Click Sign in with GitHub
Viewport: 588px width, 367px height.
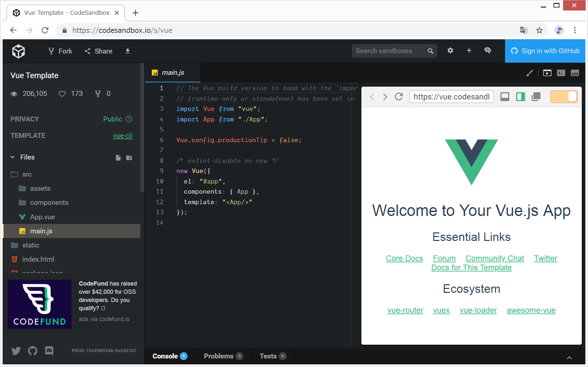coord(545,51)
